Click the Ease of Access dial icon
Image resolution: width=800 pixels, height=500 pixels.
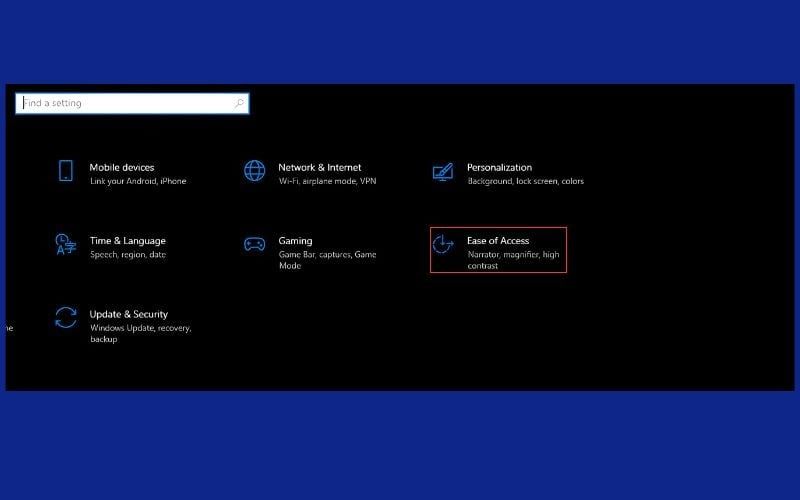click(443, 245)
